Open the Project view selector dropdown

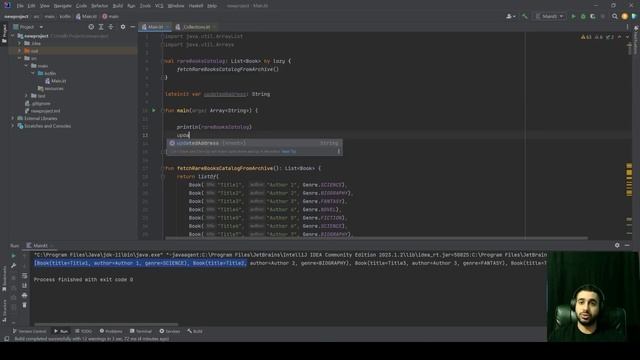[28, 27]
